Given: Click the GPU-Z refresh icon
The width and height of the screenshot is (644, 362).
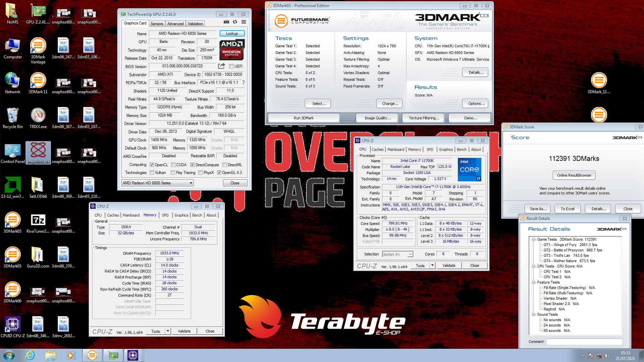Looking at the screenshot, I should click(x=235, y=22).
